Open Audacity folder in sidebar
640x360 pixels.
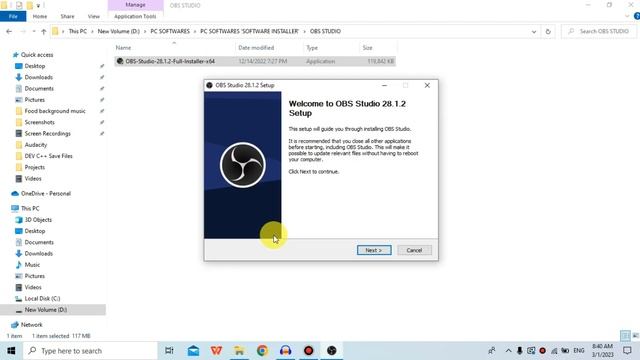tap(36, 144)
